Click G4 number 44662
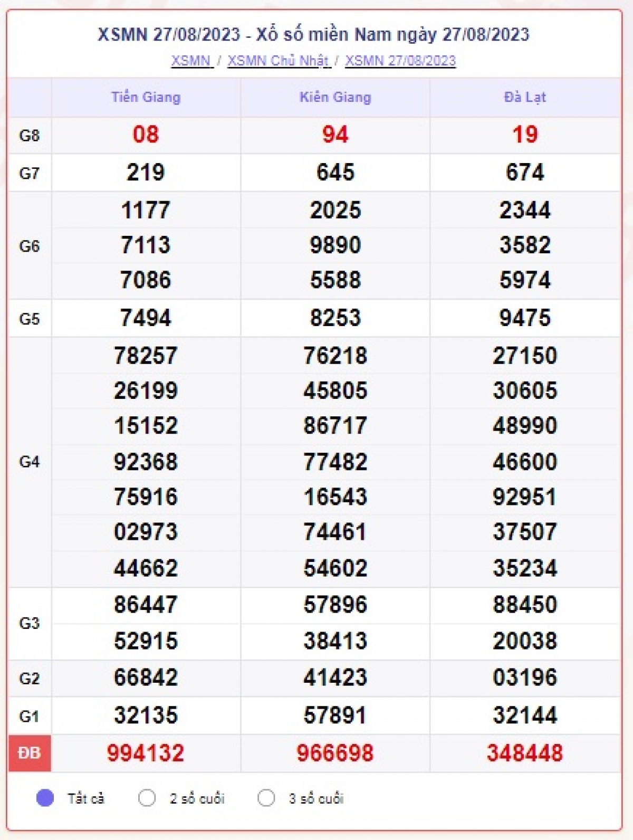Image resolution: width=633 pixels, height=840 pixels. click(x=146, y=568)
